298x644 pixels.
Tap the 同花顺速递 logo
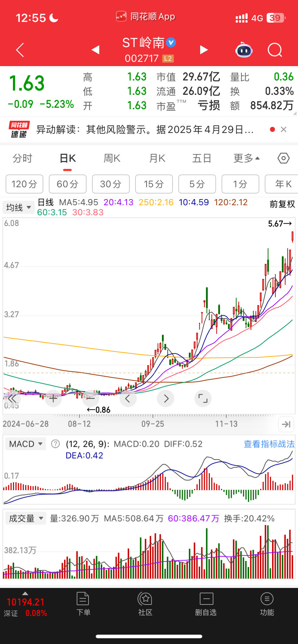pyautogui.click(x=19, y=129)
